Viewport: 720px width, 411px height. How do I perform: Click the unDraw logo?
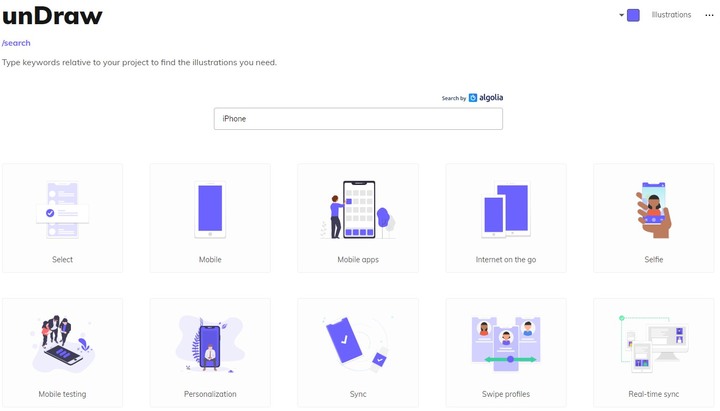click(52, 16)
